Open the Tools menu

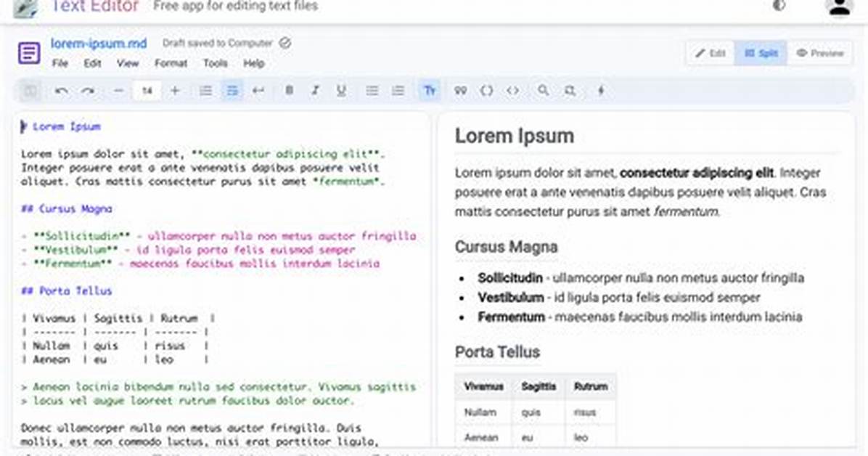coord(216,64)
